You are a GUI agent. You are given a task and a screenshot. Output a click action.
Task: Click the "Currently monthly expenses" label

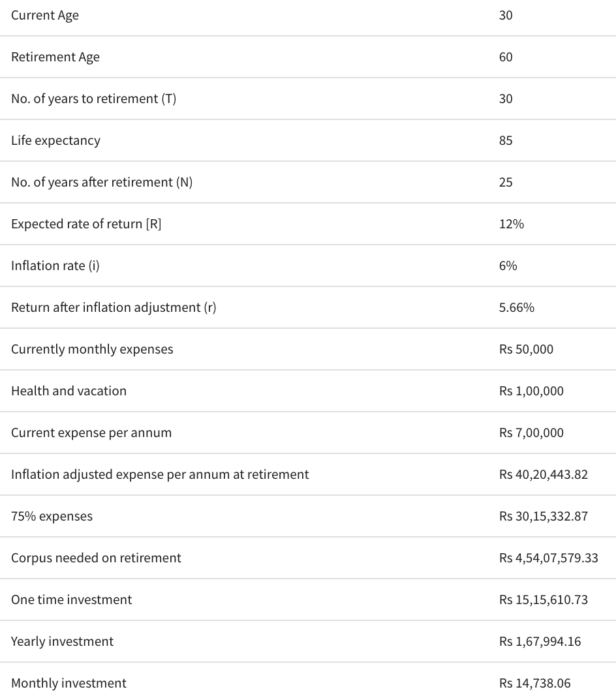pos(92,350)
